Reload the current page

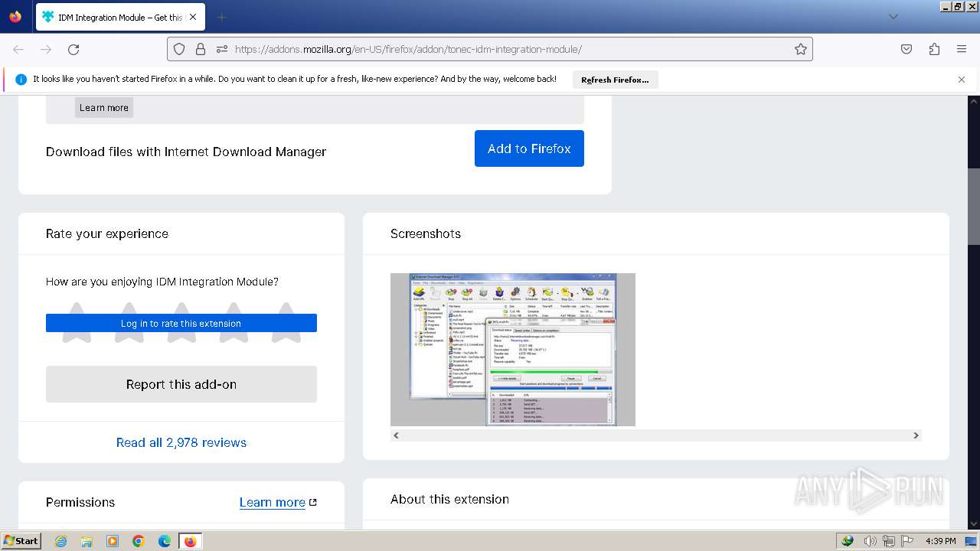[x=73, y=49]
